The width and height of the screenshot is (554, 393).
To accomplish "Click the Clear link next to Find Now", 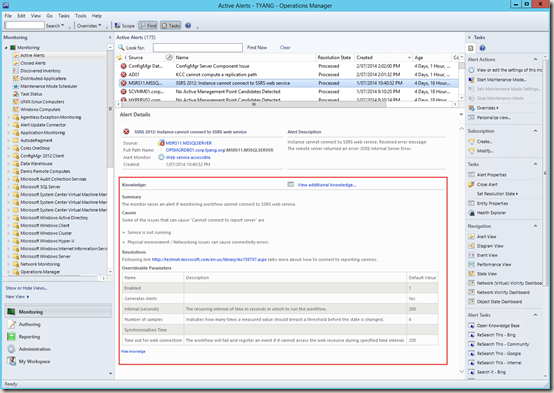I will (285, 47).
